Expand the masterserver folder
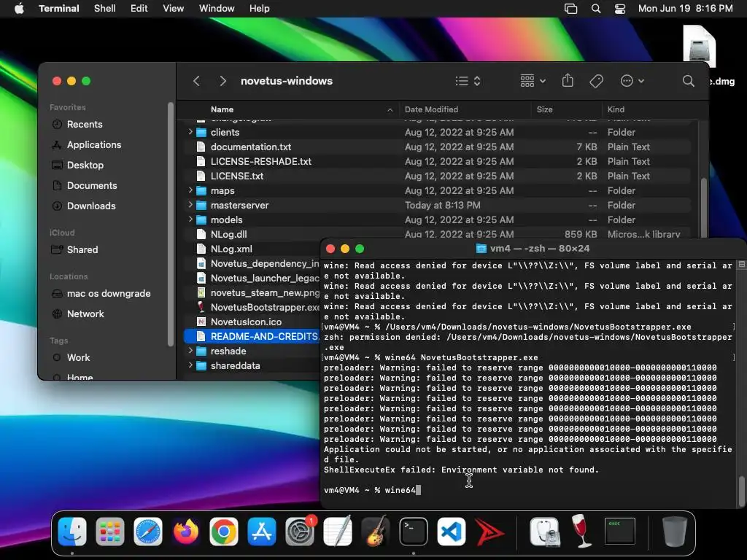 (x=190, y=205)
